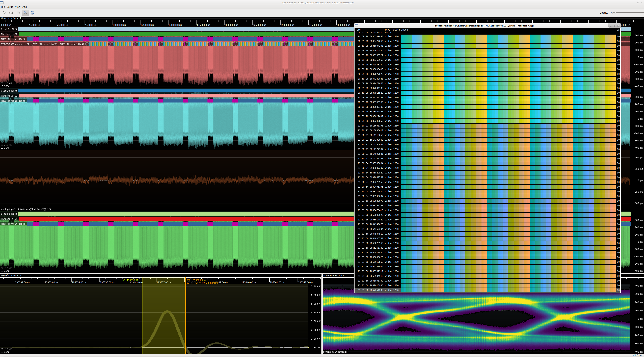Open the Add menu
The height and width of the screenshot is (357, 644).
coord(24,7)
